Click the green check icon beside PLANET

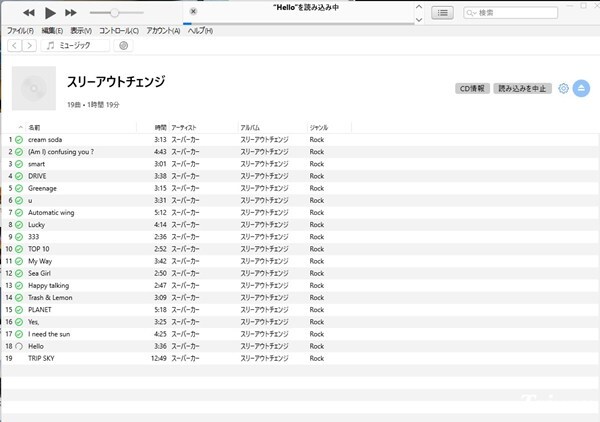19,310
